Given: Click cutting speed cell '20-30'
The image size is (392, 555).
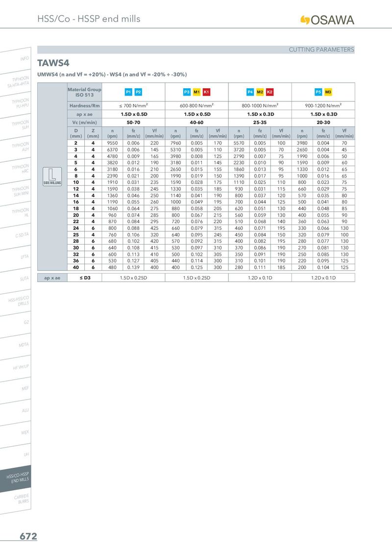Looking at the screenshot, I should pyautogui.click(x=323, y=123).
